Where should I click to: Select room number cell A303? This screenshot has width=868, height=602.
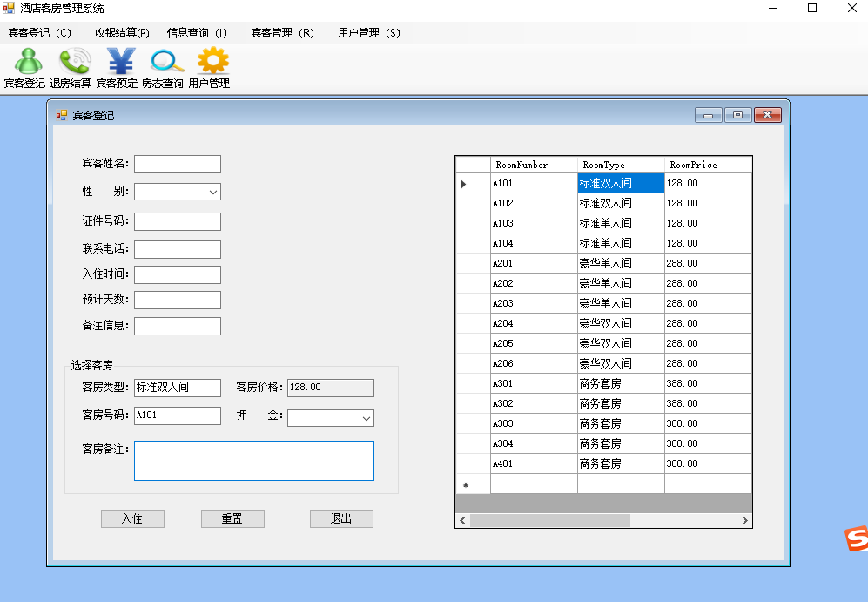click(x=535, y=423)
